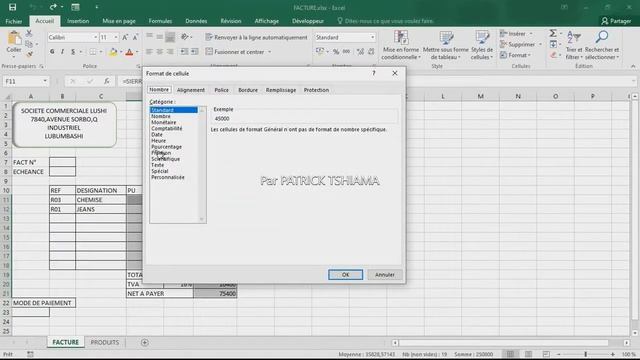Click the insert function fx icon
This screenshot has width=640, height=360.
(107, 81)
